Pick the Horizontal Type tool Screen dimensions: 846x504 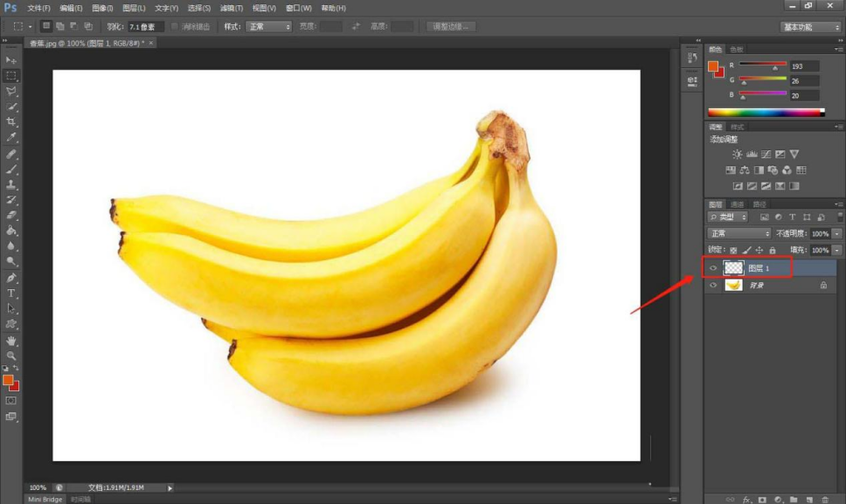11,293
